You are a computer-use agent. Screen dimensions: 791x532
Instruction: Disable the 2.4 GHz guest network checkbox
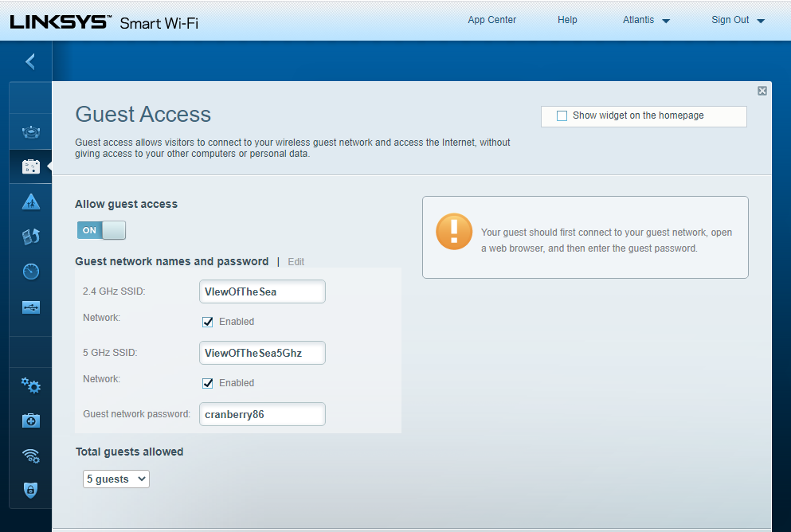pyautogui.click(x=208, y=322)
